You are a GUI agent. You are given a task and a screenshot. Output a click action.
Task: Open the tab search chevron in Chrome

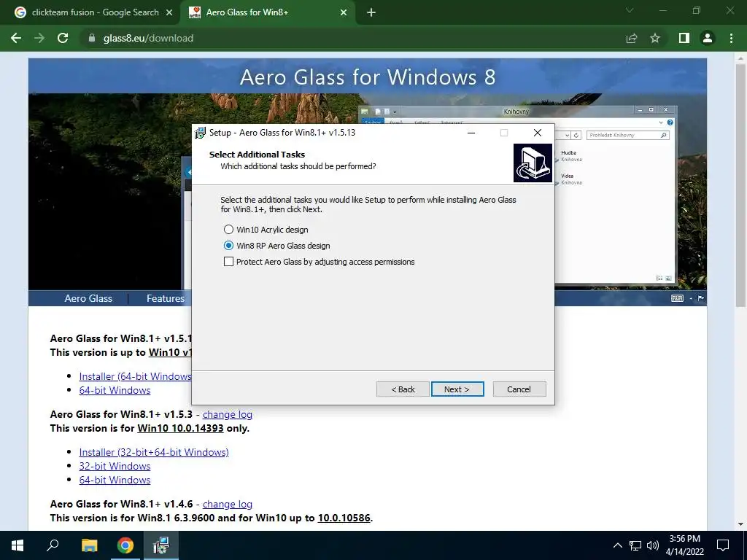point(630,10)
